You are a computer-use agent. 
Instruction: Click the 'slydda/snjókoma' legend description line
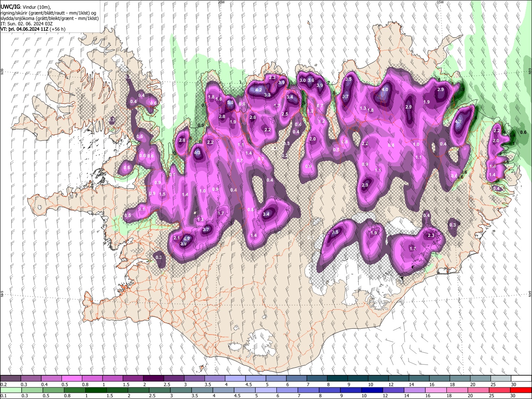click(50, 19)
